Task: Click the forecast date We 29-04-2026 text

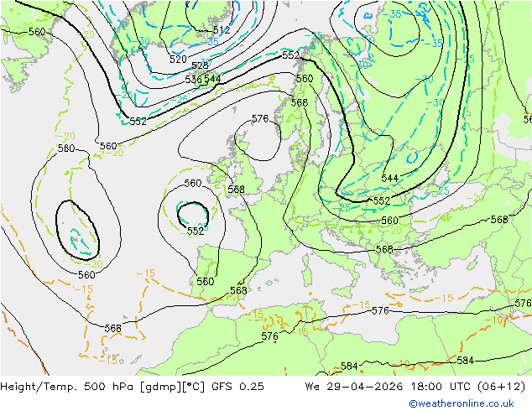Action: pos(354,386)
